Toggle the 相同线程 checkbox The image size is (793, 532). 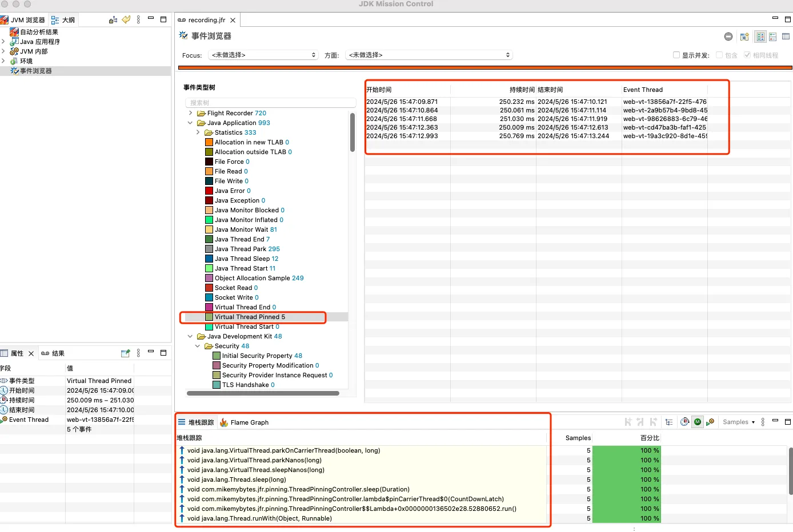point(747,55)
